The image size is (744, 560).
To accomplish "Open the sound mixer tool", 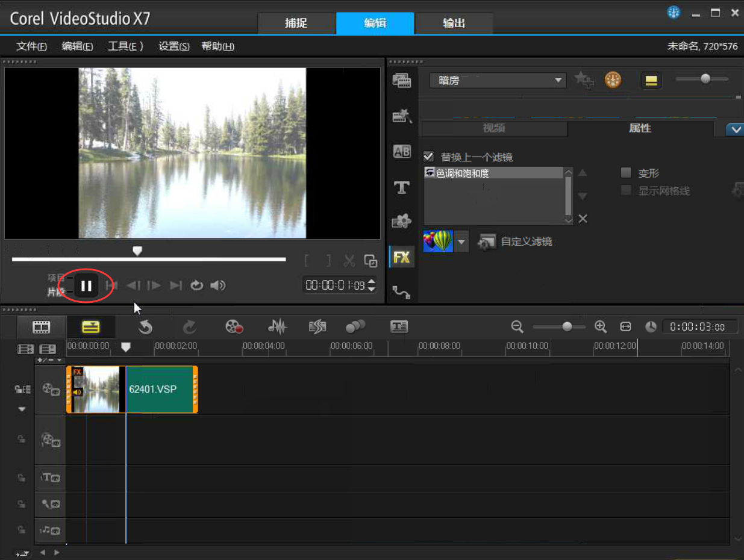I will 277,327.
